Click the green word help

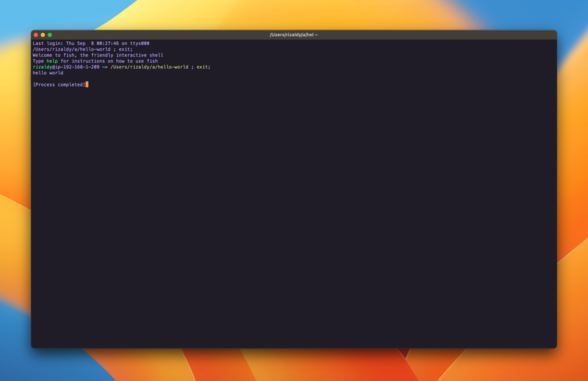51,61
